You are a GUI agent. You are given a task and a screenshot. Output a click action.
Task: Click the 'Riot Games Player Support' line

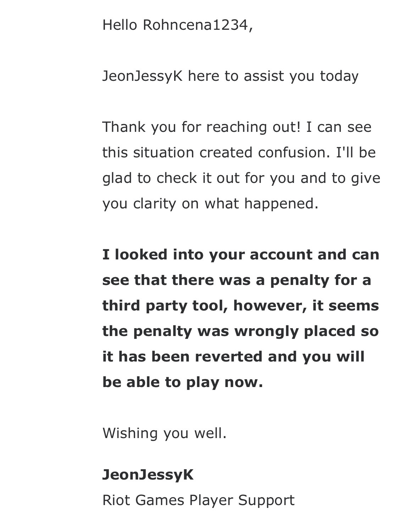click(198, 500)
